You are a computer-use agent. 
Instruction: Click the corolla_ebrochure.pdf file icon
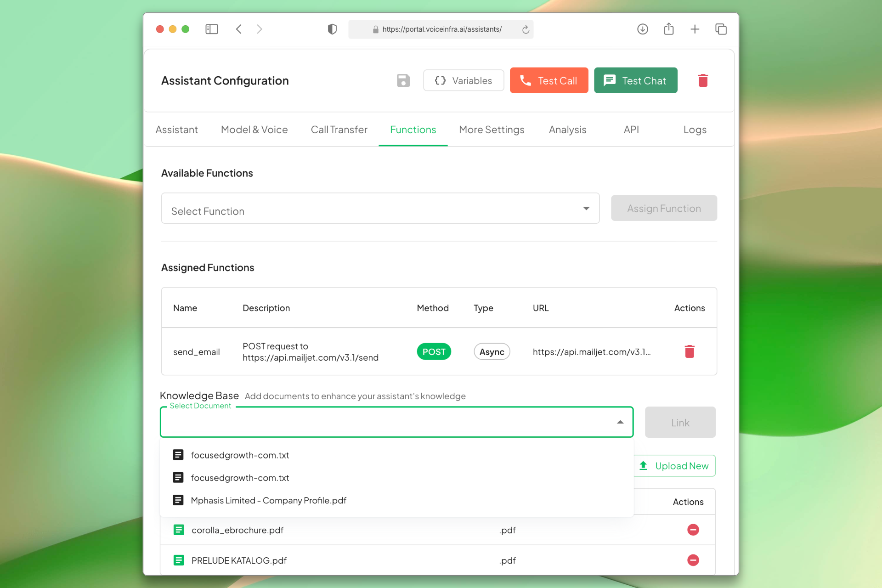(179, 530)
